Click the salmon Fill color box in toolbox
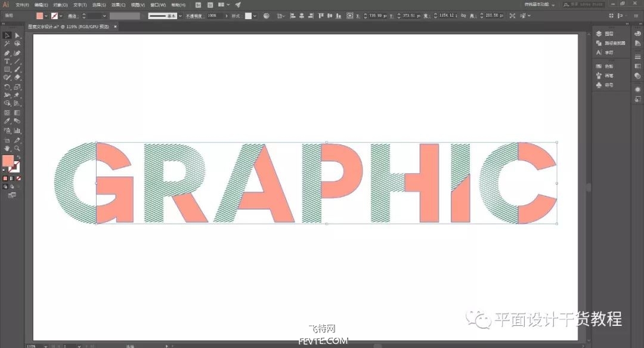644x348 pixels. pos(8,161)
